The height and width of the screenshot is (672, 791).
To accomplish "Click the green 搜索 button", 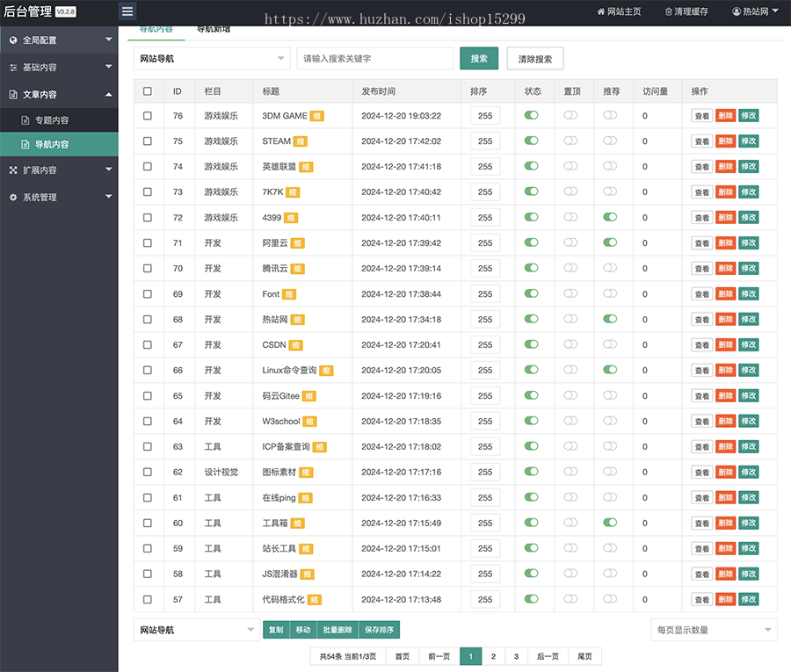I will click(479, 59).
